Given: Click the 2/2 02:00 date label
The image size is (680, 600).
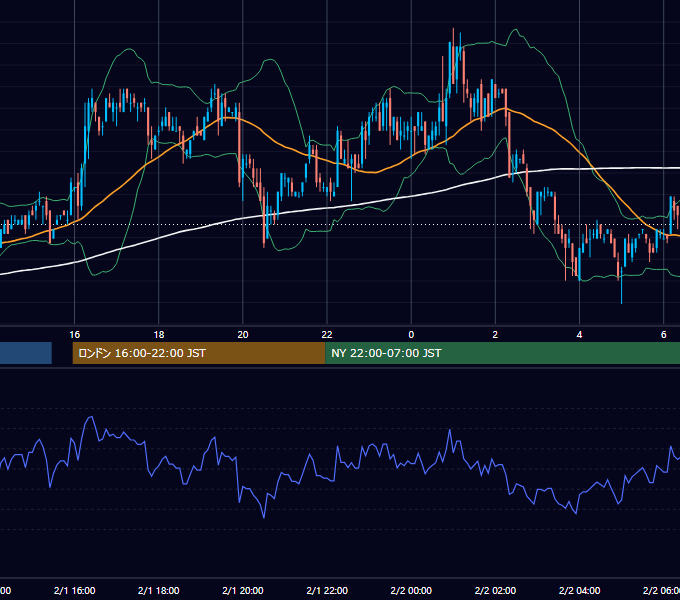Looking at the screenshot, I should click(495, 591).
